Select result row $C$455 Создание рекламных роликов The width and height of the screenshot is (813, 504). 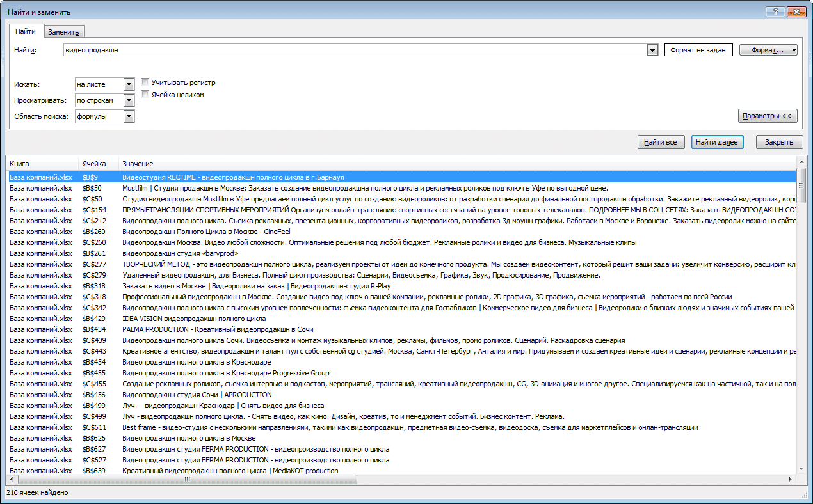point(401,384)
